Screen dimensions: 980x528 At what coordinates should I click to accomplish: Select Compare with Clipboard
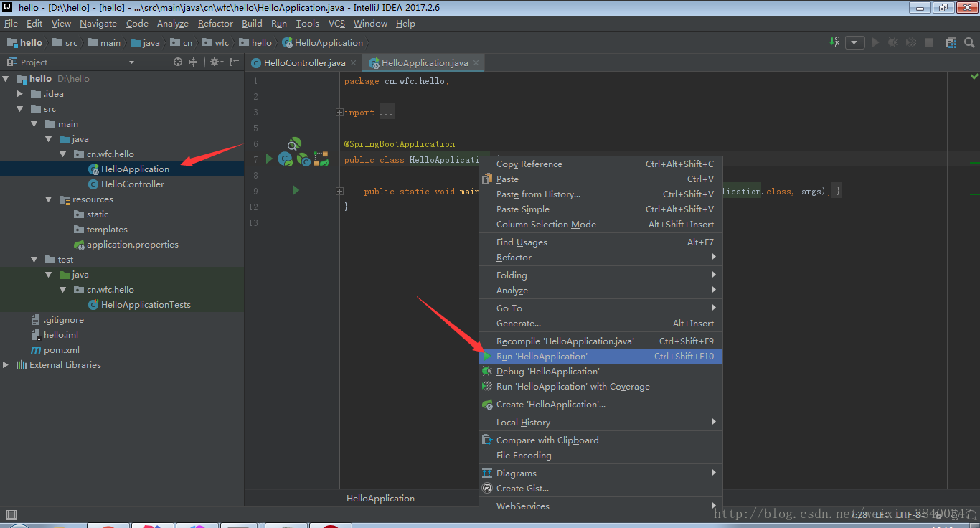[x=600, y=440]
